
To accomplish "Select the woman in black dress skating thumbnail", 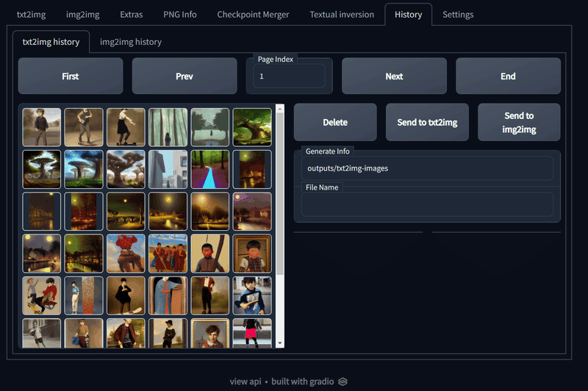I will click(x=126, y=127).
